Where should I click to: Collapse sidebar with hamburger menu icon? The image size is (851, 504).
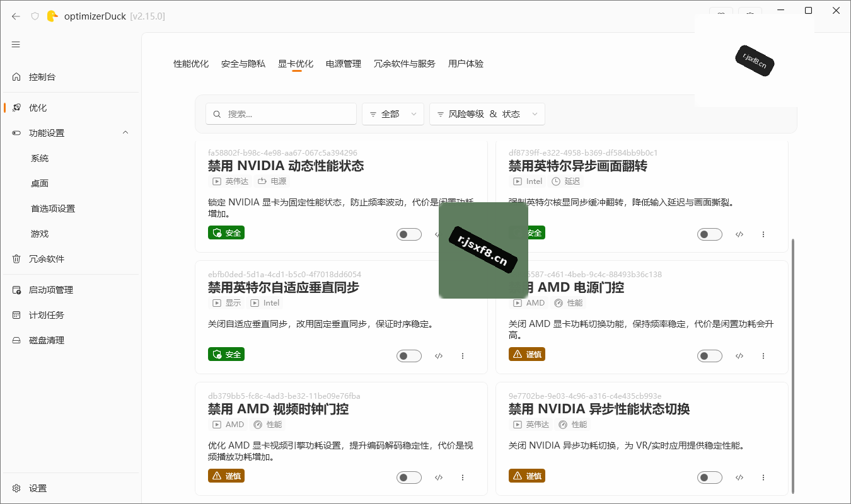pos(16,45)
